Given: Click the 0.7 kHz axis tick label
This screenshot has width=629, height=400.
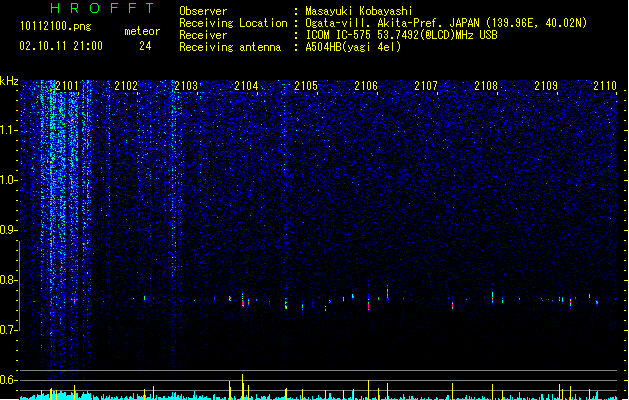Looking at the screenshot, I should click(8, 330).
